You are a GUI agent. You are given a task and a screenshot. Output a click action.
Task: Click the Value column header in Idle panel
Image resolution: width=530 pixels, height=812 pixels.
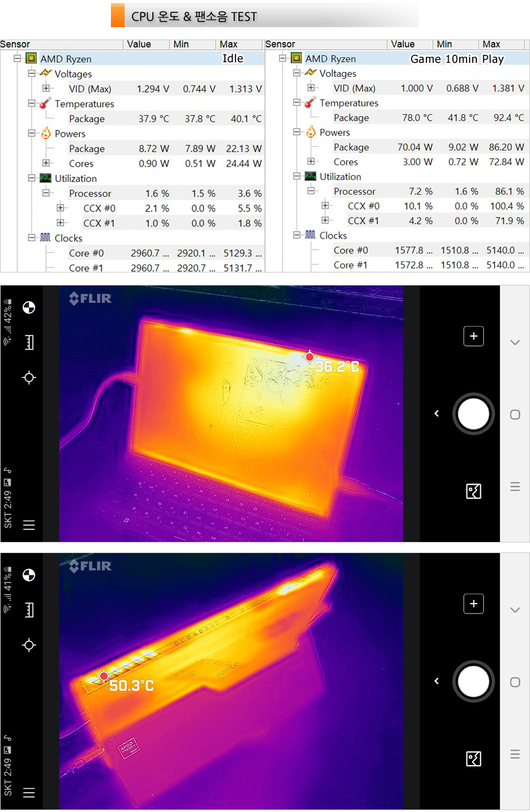[x=139, y=44]
